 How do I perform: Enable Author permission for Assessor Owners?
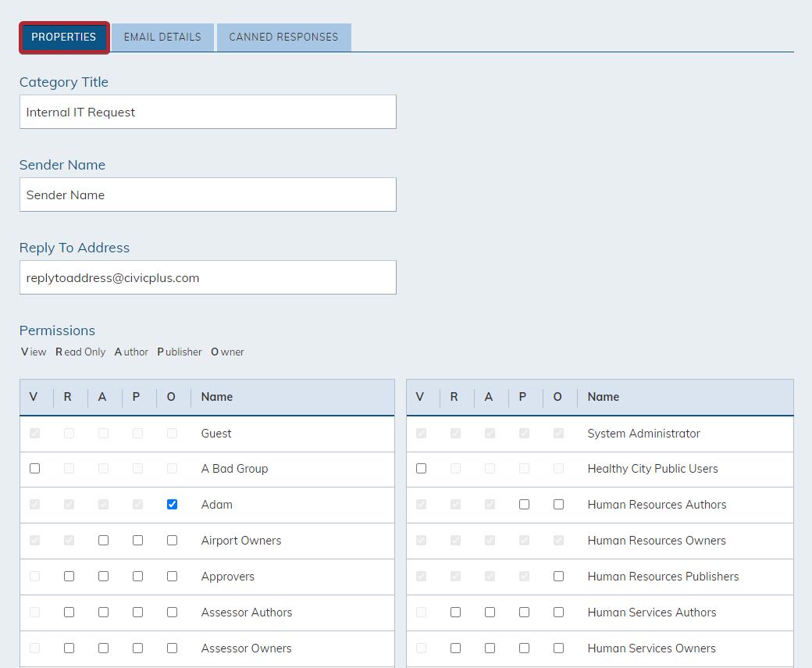pos(104,648)
